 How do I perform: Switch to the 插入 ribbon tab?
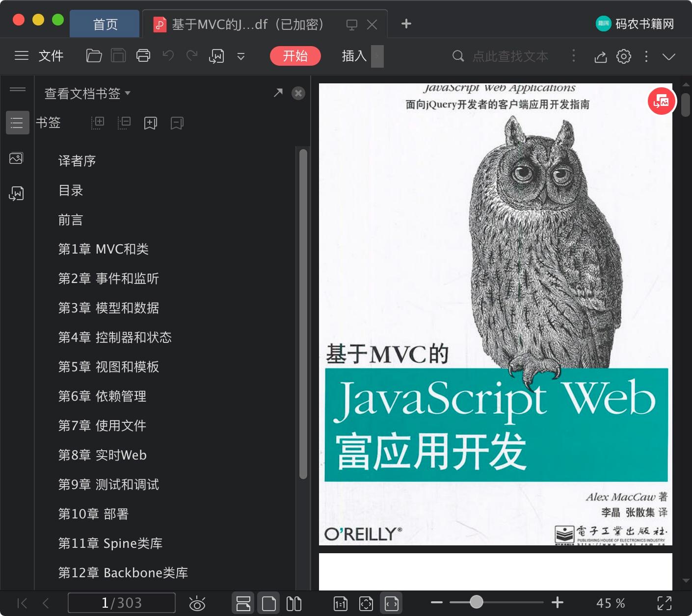[354, 56]
